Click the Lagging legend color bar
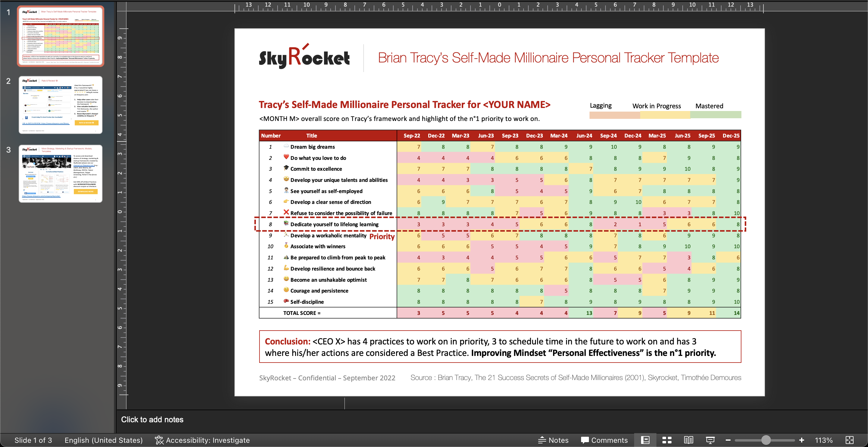 pyautogui.click(x=614, y=115)
